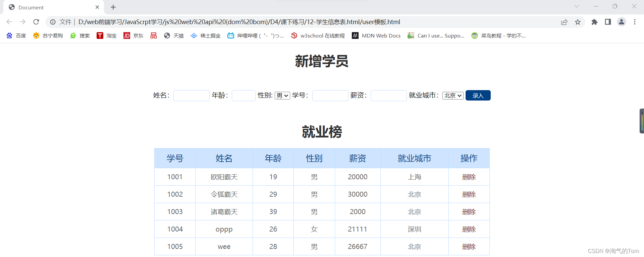The height and width of the screenshot is (257, 644).
Task: Open the tab search chevron
Action: [577, 6]
